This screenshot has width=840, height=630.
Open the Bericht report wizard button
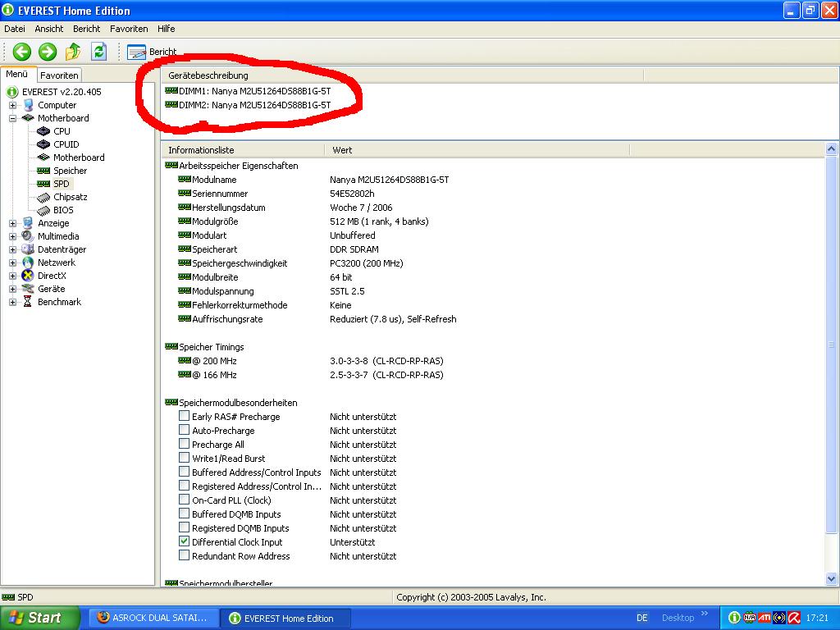(152, 52)
